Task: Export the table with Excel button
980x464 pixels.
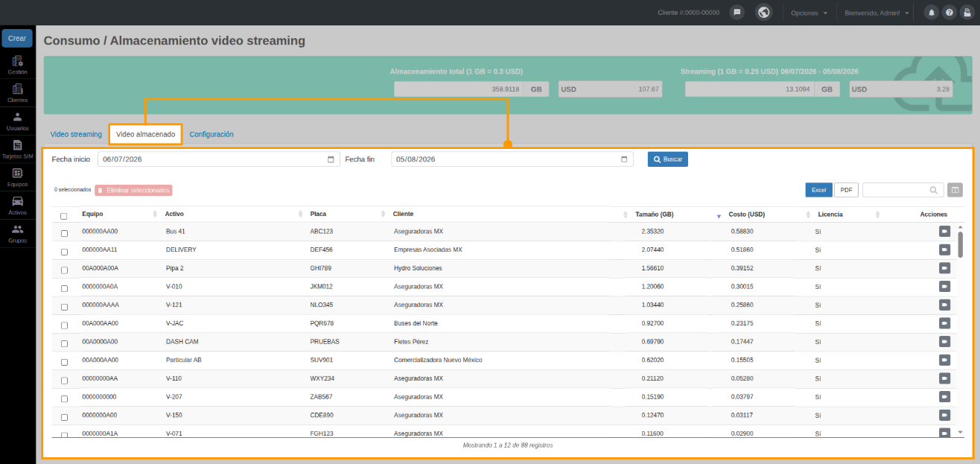Action: pyautogui.click(x=819, y=190)
